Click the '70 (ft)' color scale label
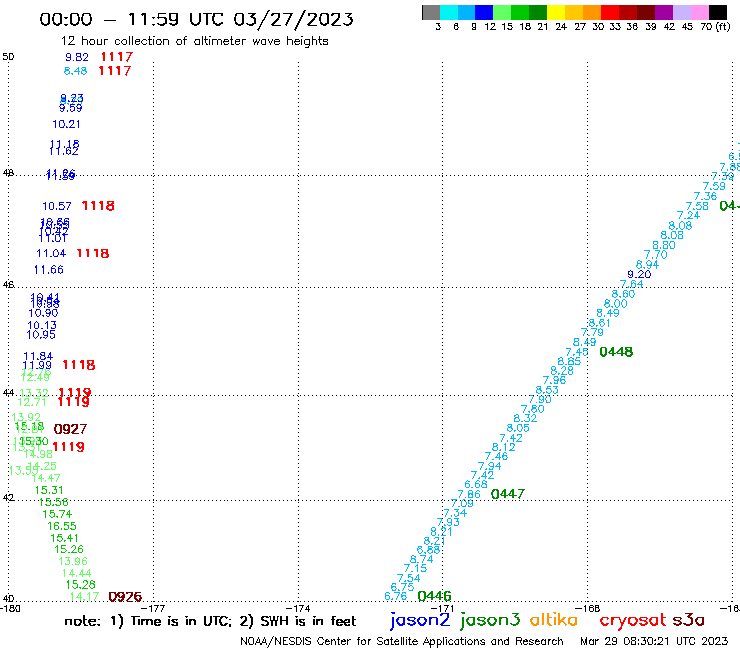 tap(715, 27)
